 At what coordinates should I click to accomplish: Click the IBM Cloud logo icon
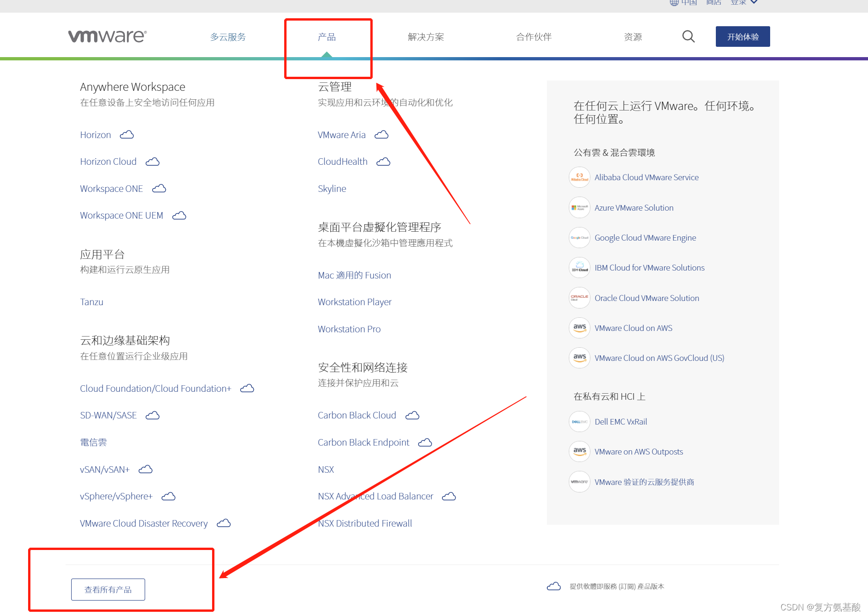click(580, 268)
